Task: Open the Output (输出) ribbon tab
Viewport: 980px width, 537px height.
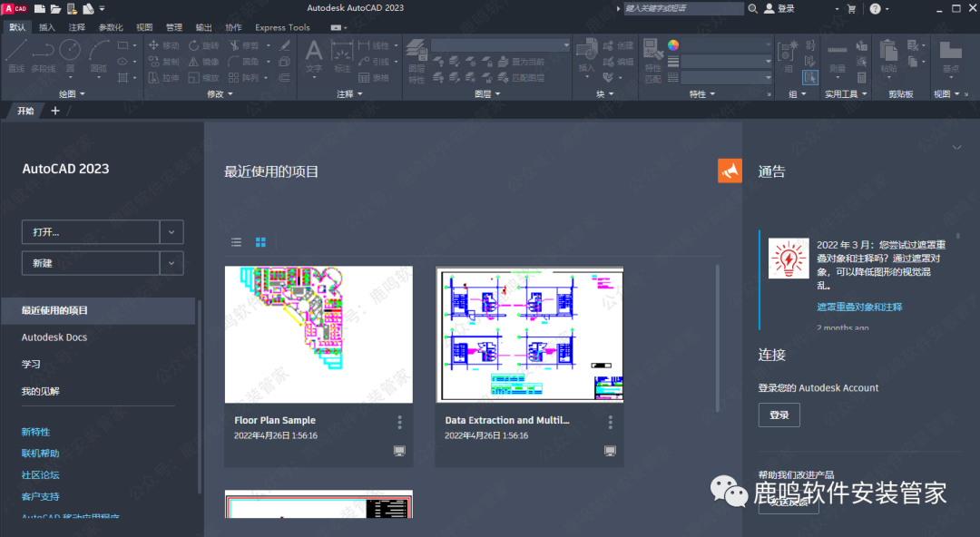Action: 204,27
